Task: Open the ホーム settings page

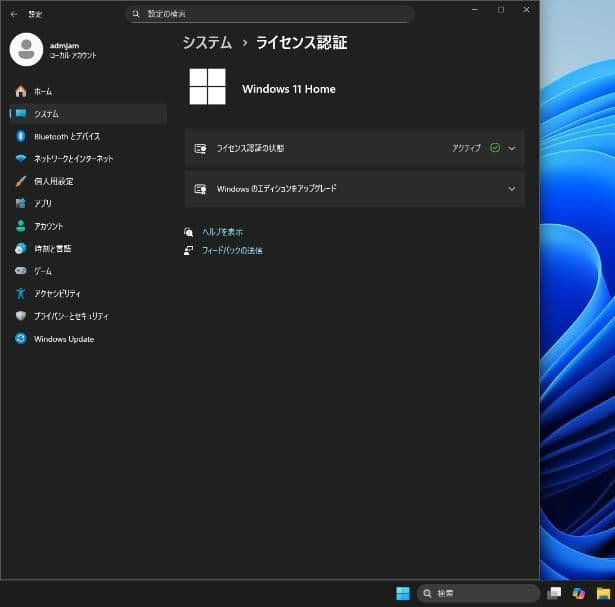Action: 88,91
